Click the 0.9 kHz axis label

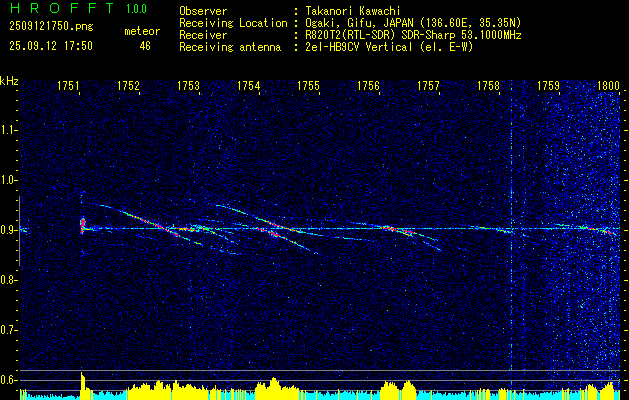click(8, 230)
